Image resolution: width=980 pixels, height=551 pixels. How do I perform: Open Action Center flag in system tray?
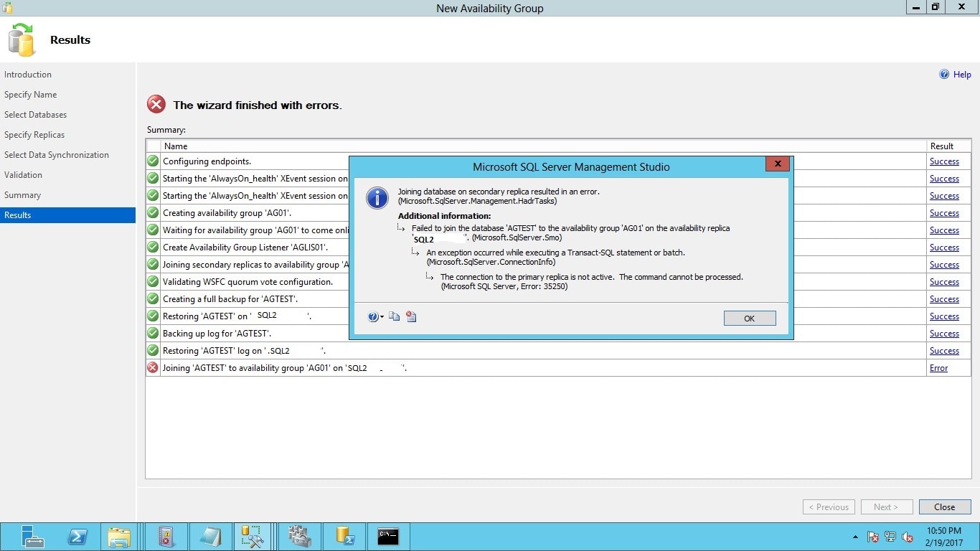pos(873,537)
